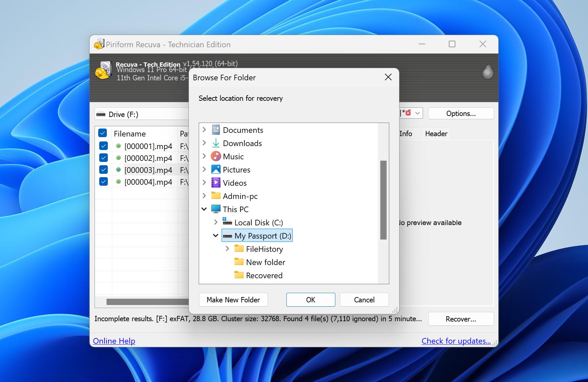Close the Browse For Folder dialog
The width and height of the screenshot is (588, 382).
(388, 77)
